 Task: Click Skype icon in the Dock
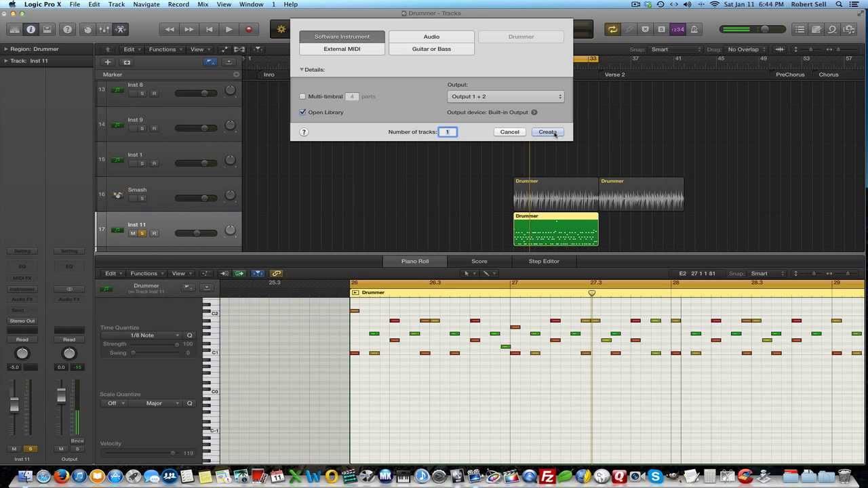click(655, 476)
